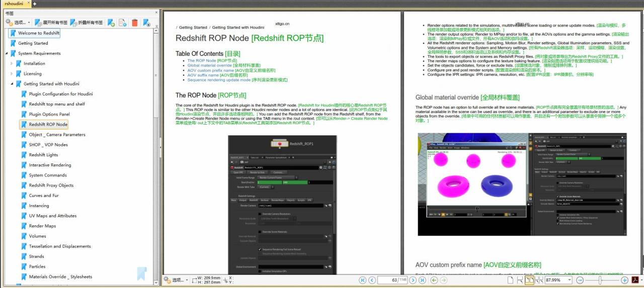
Task: Expand the Installation bookmark
Action: click(x=12, y=63)
